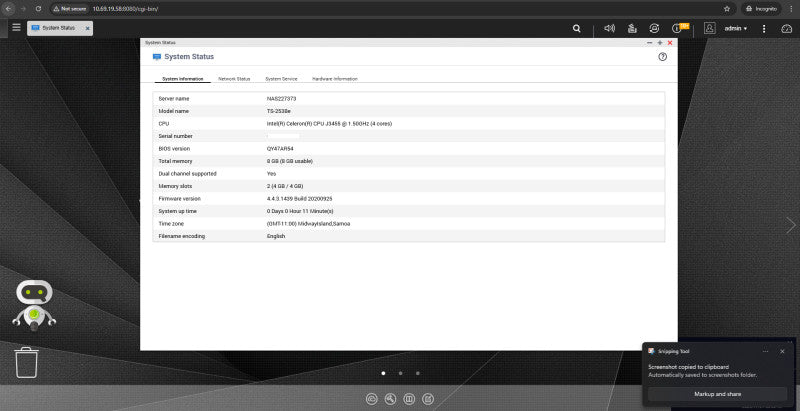Screen dimensions: 800x411
Task: Open the System Status help question mark
Action: (662, 57)
